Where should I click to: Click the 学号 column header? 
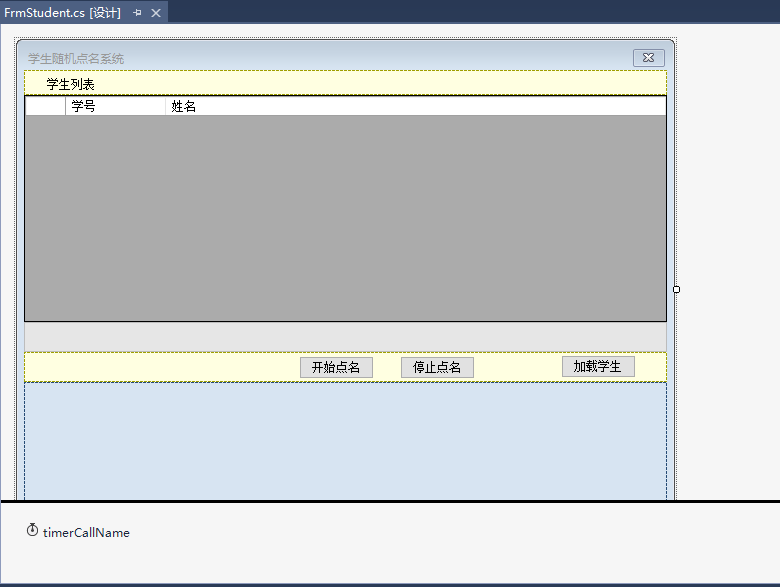(x=115, y=106)
